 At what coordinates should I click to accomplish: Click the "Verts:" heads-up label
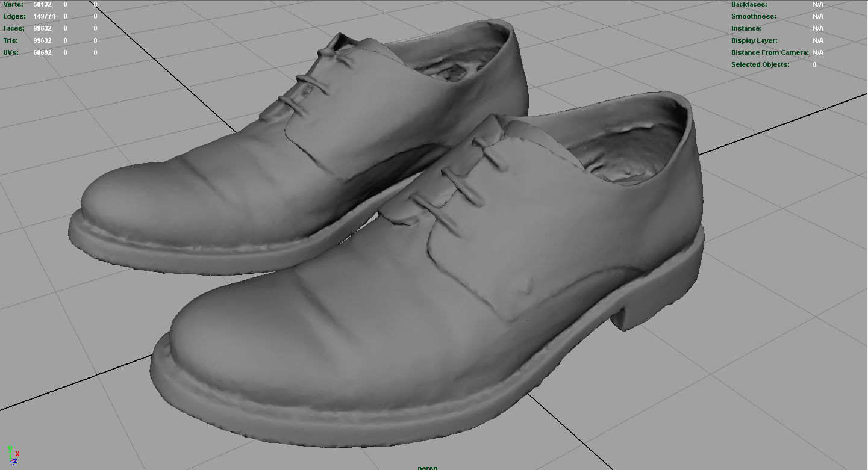(13, 4)
